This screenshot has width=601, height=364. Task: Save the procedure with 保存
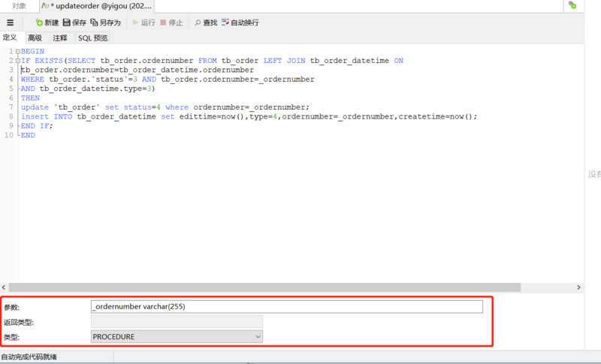coord(74,23)
